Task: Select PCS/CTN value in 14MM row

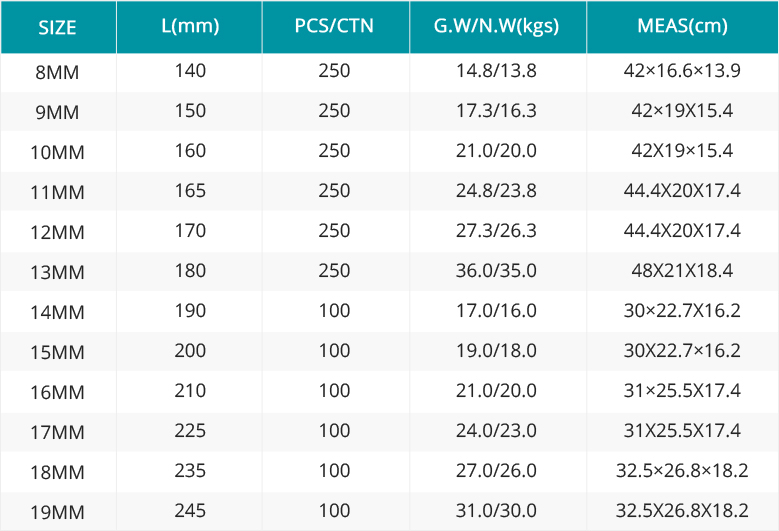Action: pyautogui.click(x=335, y=311)
